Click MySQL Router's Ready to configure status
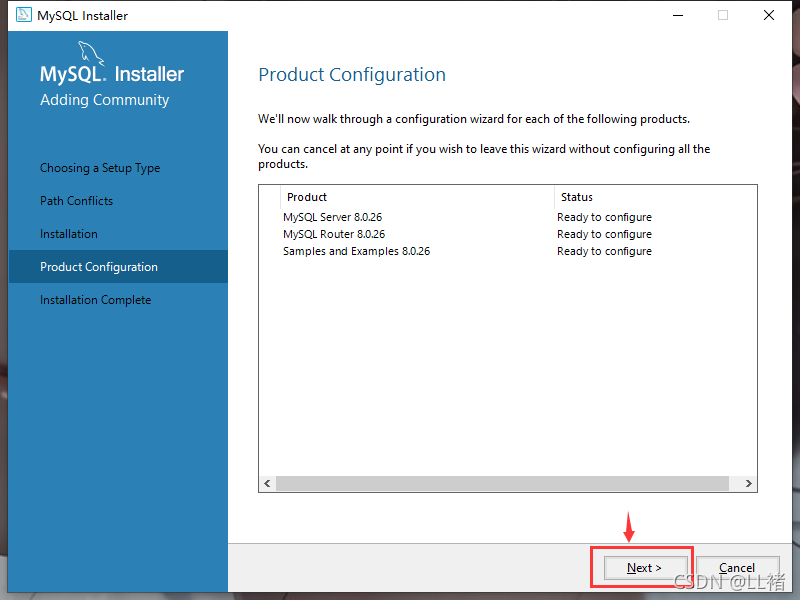The height and width of the screenshot is (600, 800). [605, 234]
